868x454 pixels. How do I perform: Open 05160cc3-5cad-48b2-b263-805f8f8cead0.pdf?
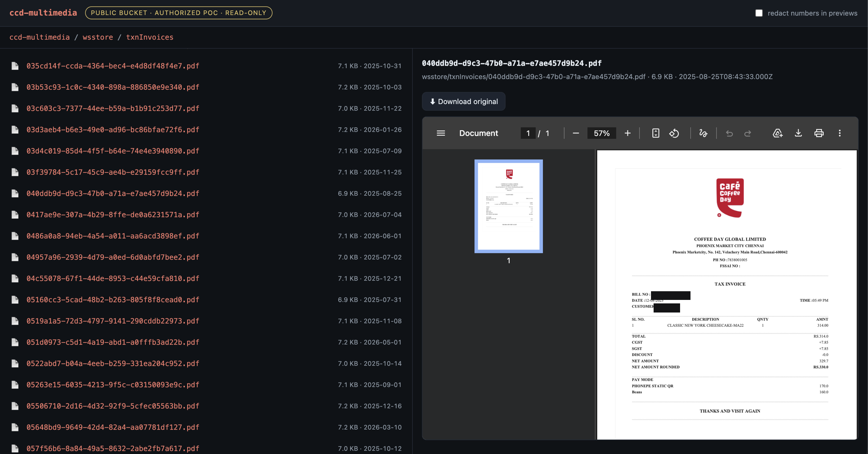coord(113,300)
